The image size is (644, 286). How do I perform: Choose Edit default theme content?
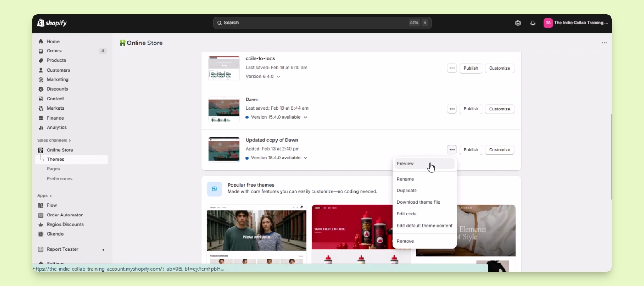[424, 226]
